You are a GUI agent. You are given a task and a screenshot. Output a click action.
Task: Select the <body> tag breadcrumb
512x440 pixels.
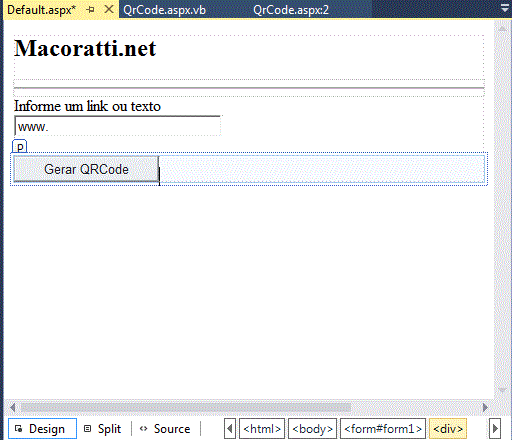click(312, 429)
